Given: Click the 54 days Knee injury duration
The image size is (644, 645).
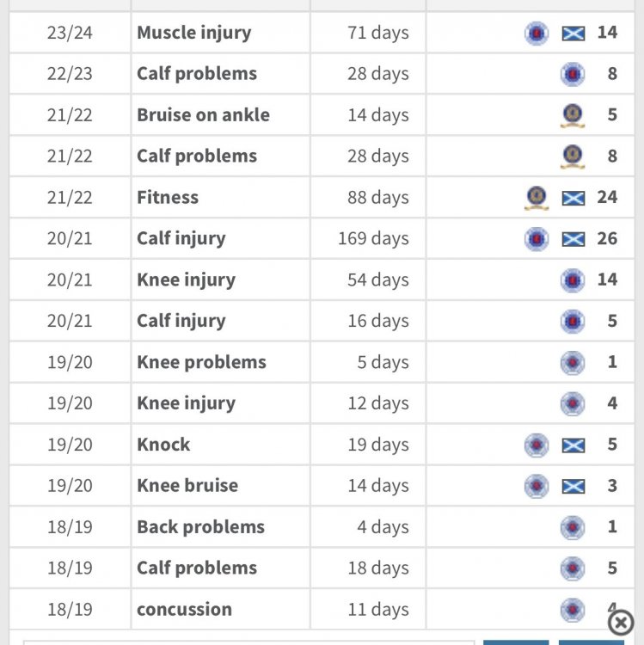Looking at the screenshot, I should click(378, 279).
